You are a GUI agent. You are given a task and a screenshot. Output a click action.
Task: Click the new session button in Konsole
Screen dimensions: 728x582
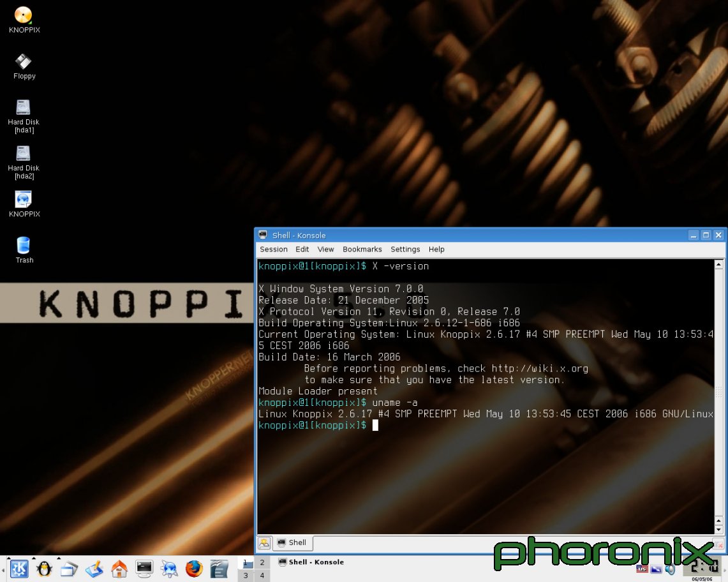tap(264, 543)
